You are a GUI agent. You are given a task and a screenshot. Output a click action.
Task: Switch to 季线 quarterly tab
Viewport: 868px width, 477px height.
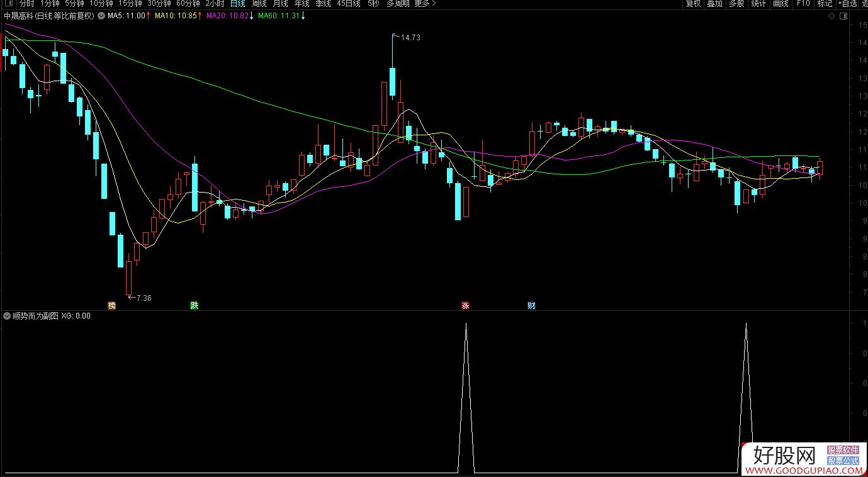[323, 4]
